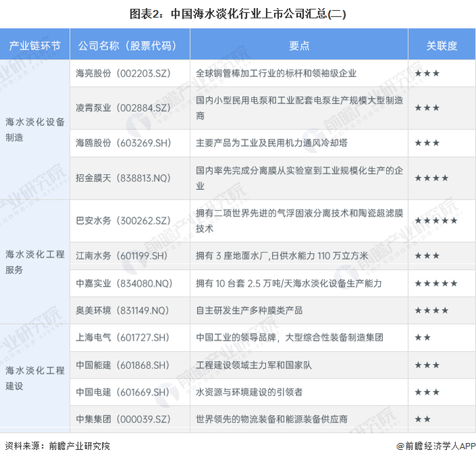Click the source note 资料来源：前瞻产业研究院
Screen dimensions: 476x460
click(x=57, y=446)
